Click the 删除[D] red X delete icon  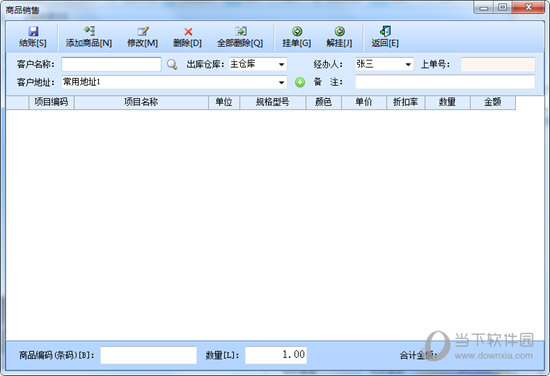tap(188, 32)
